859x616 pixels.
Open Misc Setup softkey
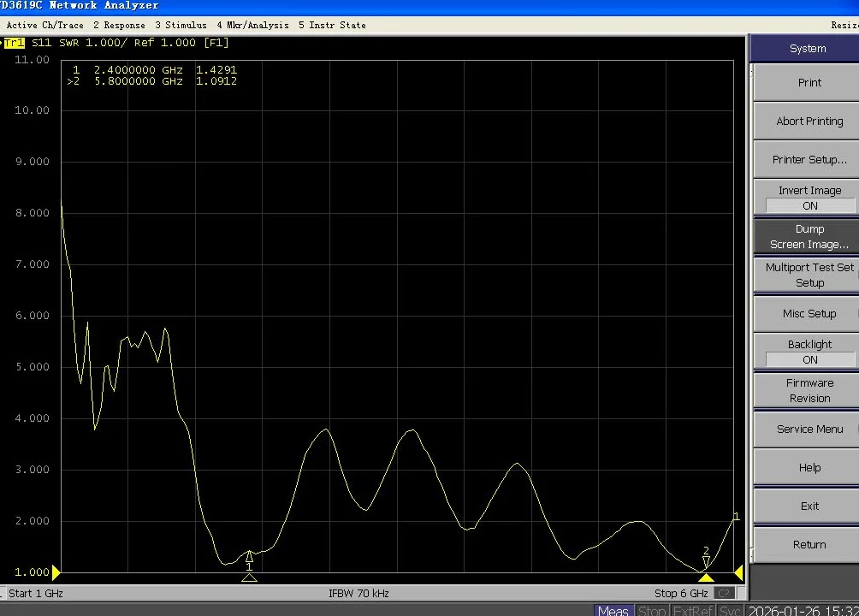coord(809,313)
